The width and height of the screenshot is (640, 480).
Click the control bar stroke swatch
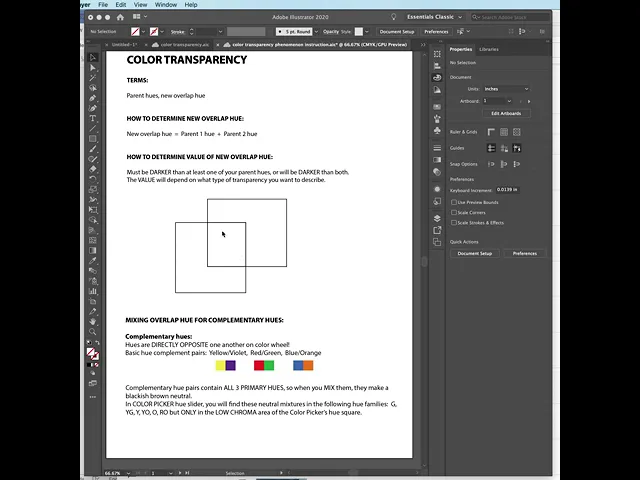coord(154,32)
